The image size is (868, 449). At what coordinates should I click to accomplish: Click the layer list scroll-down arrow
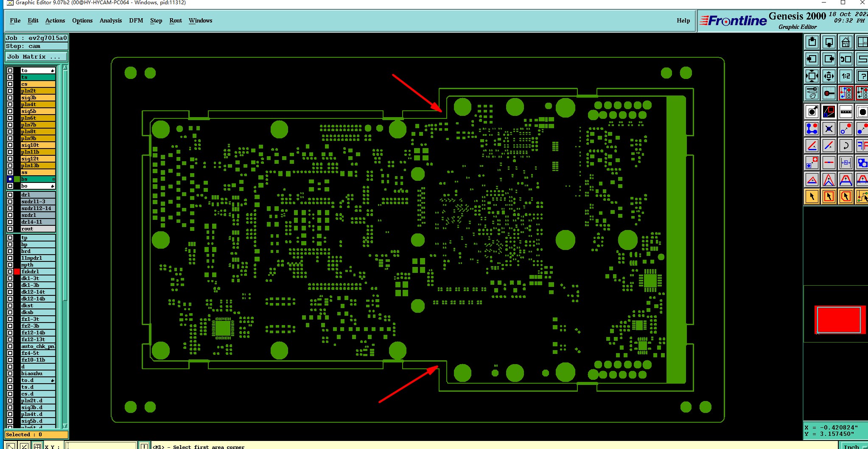(x=65, y=425)
